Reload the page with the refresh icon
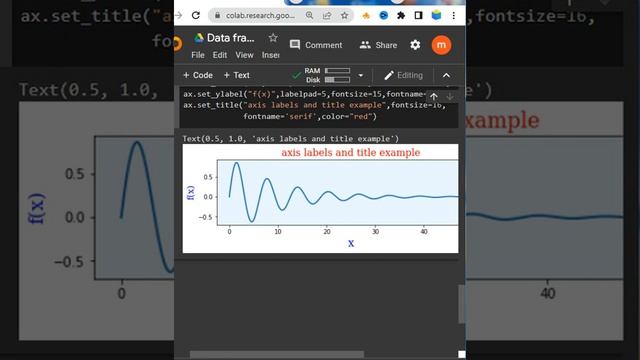 click(x=196, y=16)
